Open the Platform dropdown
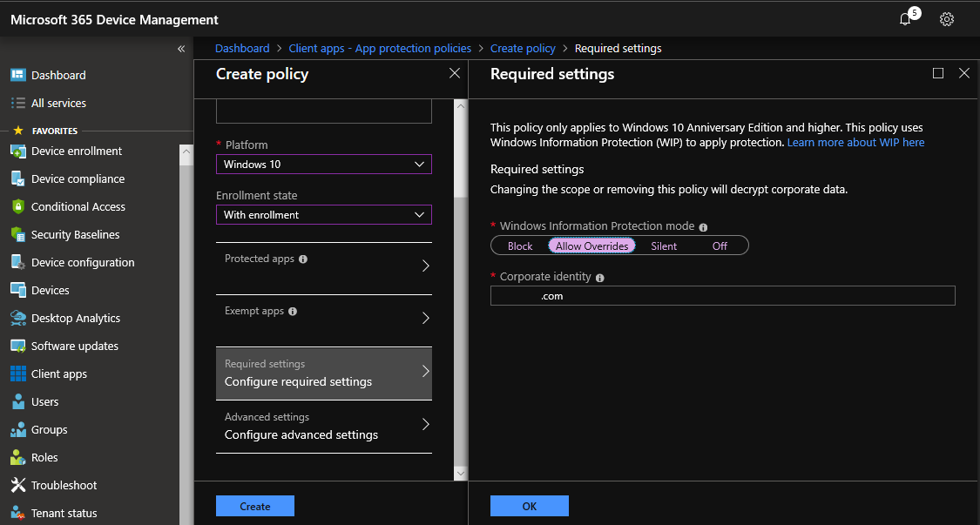980x525 pixels. (x=324, y=165)
